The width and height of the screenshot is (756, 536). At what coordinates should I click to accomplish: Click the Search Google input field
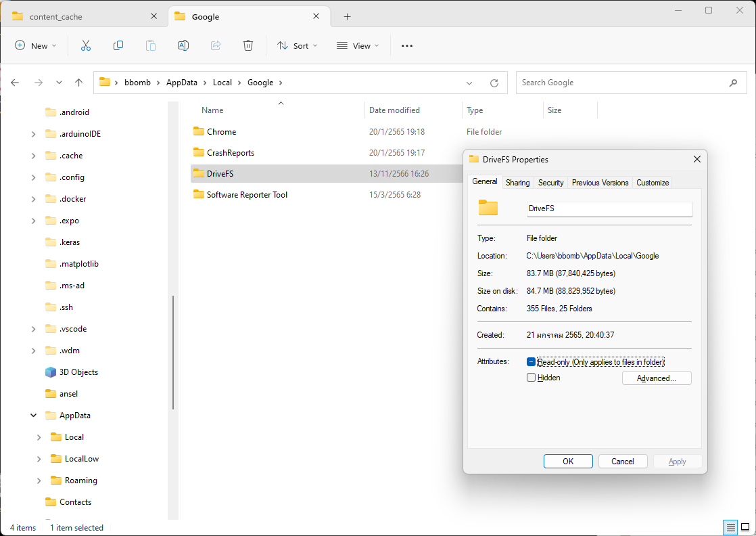pyautogui.click(x=622, y=83)
